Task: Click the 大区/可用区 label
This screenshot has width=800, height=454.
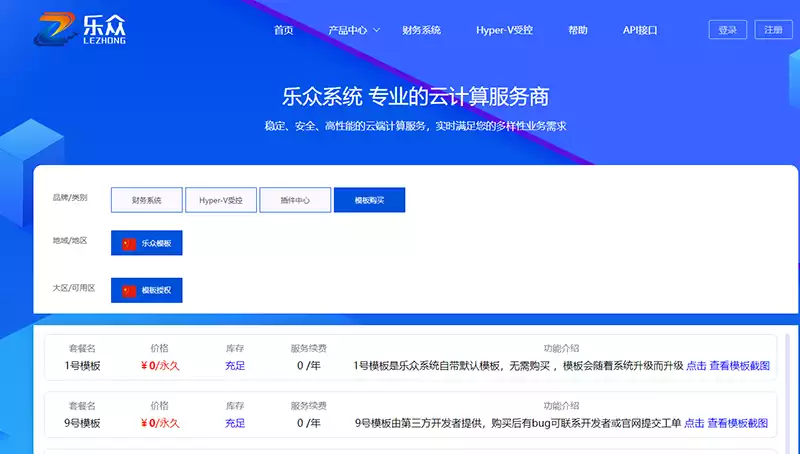Action: tap(74, 288)
